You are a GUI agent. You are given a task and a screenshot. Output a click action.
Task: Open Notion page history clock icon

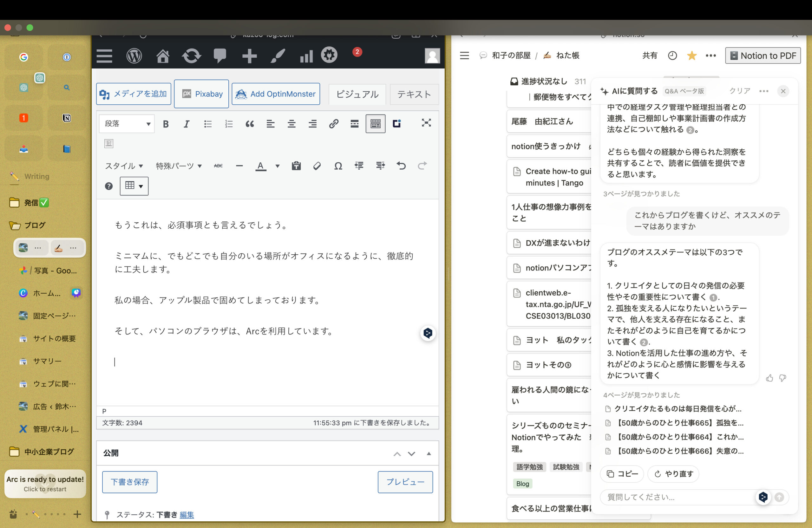click(672, 55)
